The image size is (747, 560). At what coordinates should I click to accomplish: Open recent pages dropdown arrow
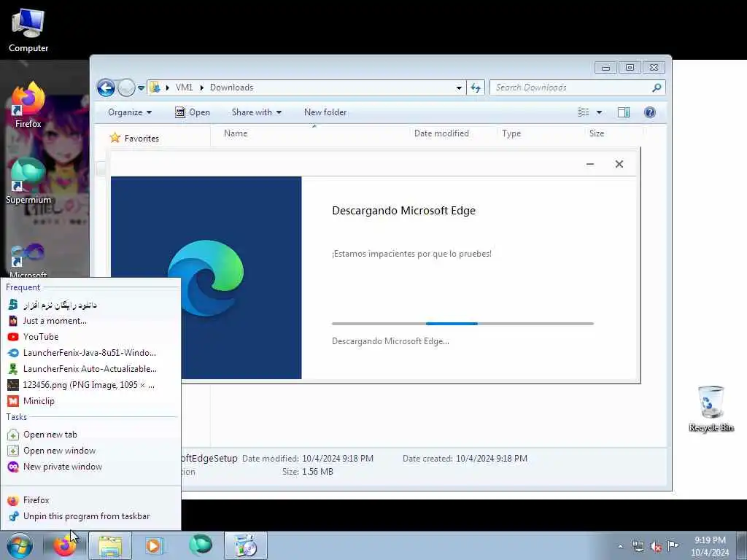point(141,87)
